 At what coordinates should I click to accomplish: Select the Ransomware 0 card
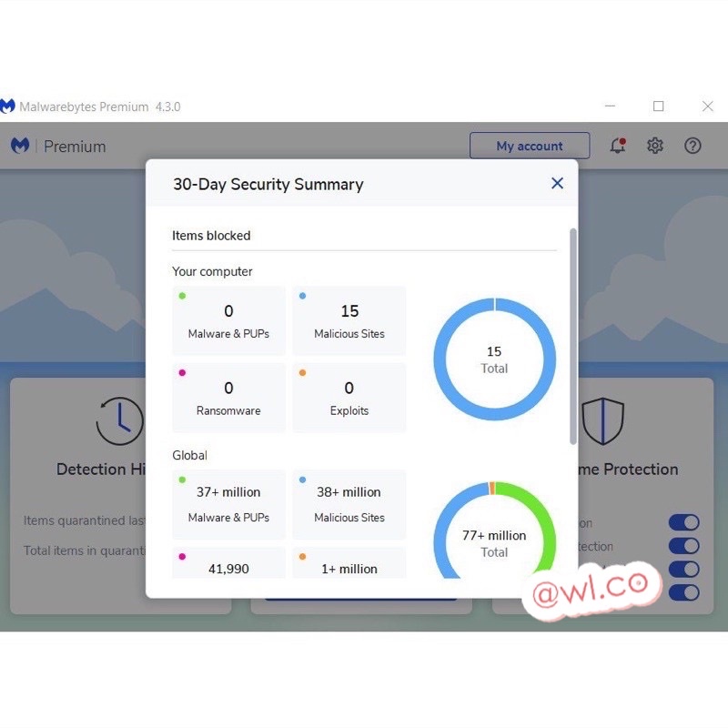pos(228,398)
